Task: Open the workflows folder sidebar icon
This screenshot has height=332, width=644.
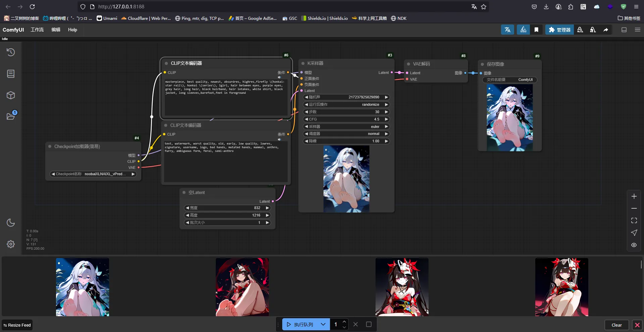Action: tap(11, 116)
